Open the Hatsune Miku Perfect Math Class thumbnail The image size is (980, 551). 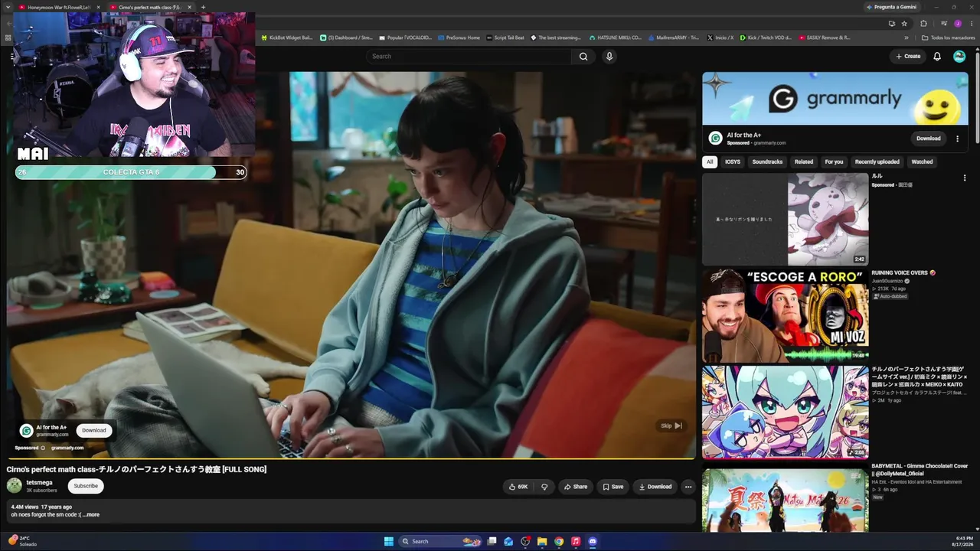point(785,412)
